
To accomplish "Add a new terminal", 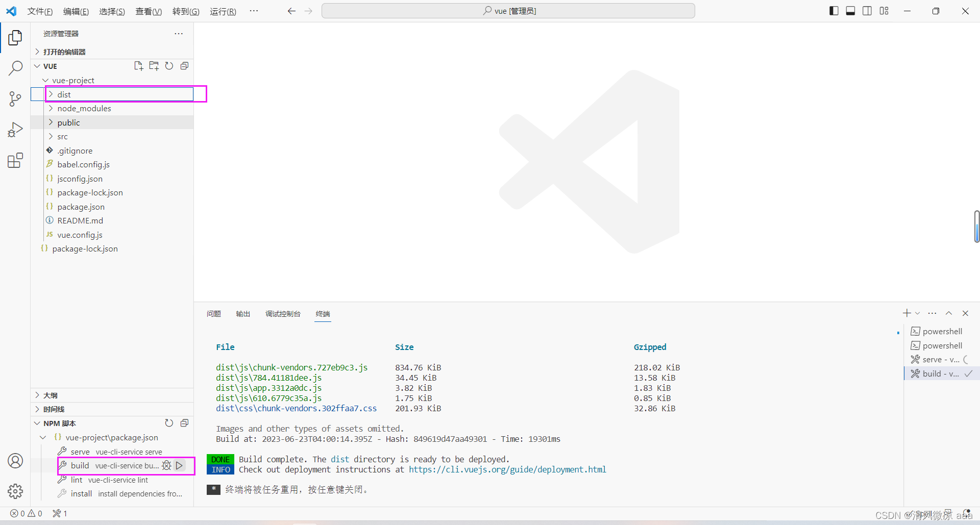I will point(906,313).
